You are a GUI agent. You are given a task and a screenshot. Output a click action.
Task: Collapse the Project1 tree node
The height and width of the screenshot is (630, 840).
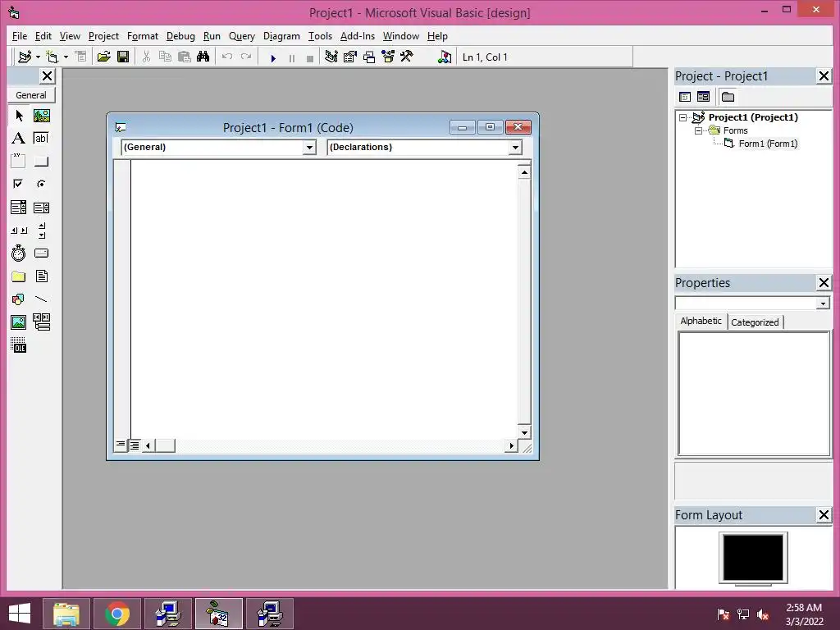[x=683, y=117]
